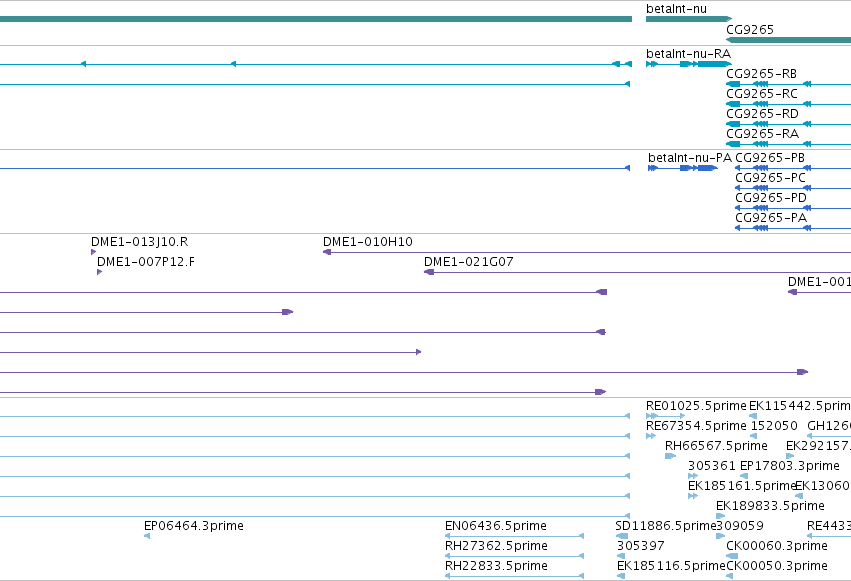Select the 305397 EST label

click(x=640, y=546)
